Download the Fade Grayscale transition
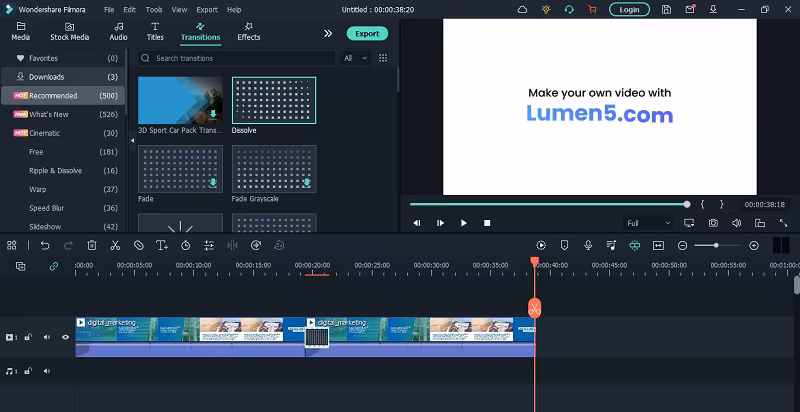Image resolution: width=800 pixels, height=412 pixels. (307, 183)
